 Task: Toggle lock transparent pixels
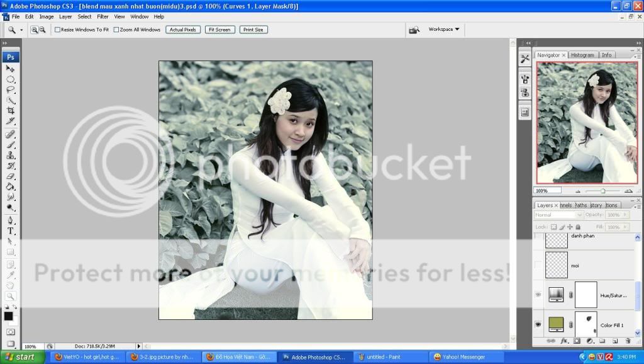pyautogui.click(x=553, y=227)
